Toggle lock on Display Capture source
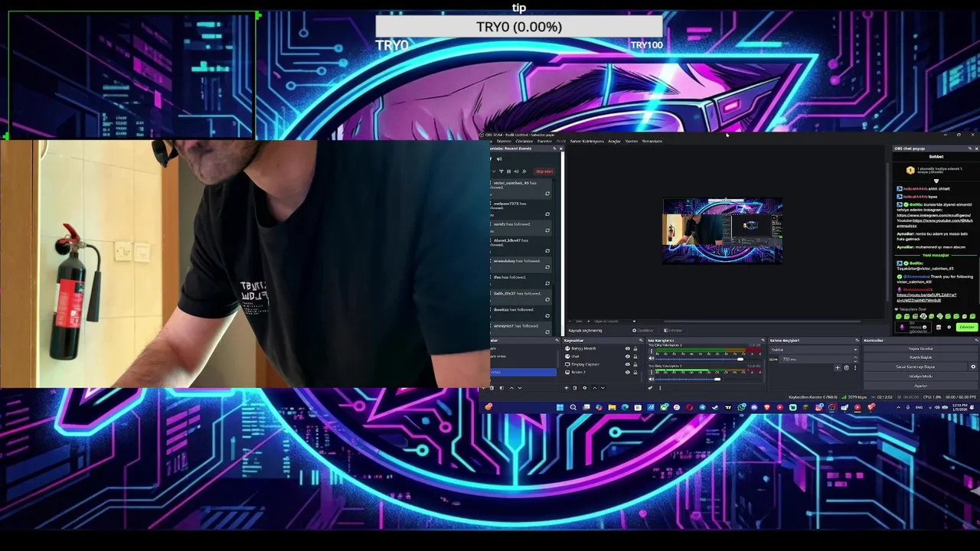The width and height of the screenshot is (980, 551). pyautogui.click(x=635, y=364)
